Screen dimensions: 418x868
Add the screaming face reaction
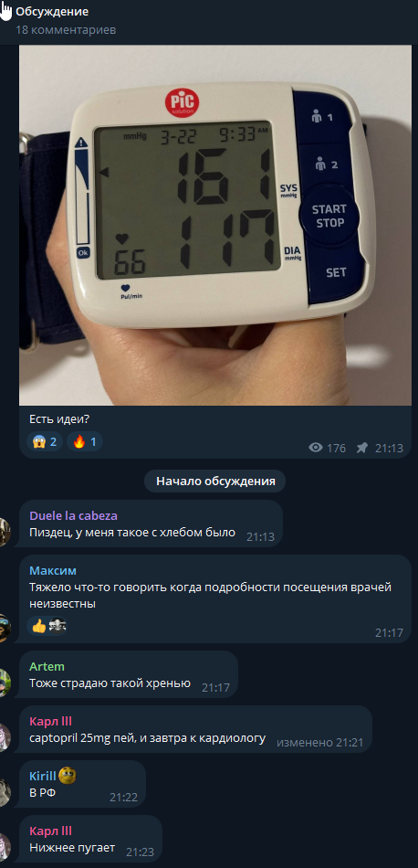click(45, 441)
